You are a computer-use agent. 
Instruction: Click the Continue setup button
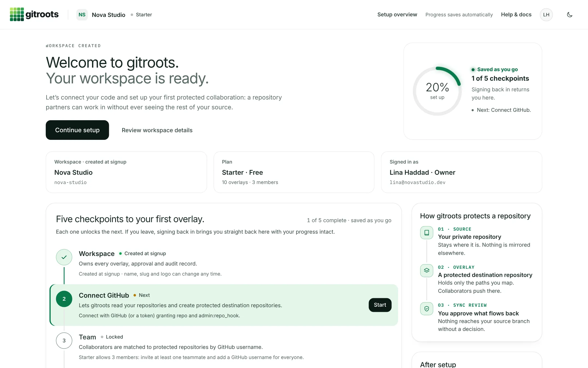[77, 130]
